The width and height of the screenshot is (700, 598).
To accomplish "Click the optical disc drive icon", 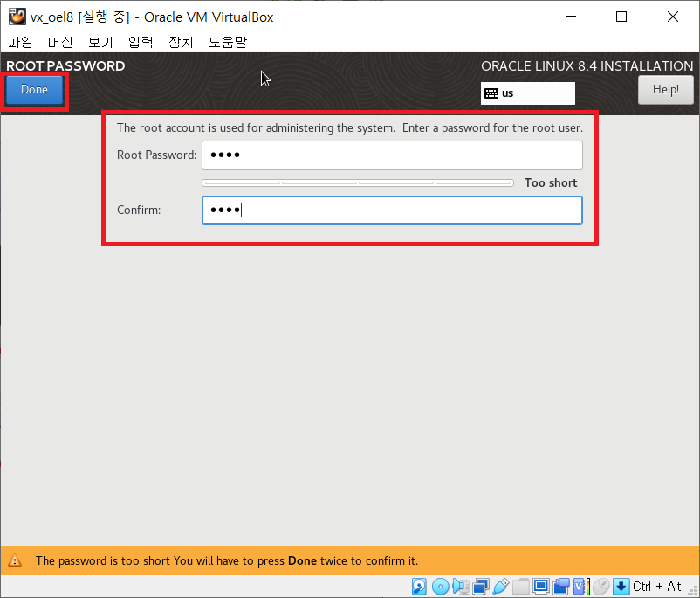I will click(441, 587).
